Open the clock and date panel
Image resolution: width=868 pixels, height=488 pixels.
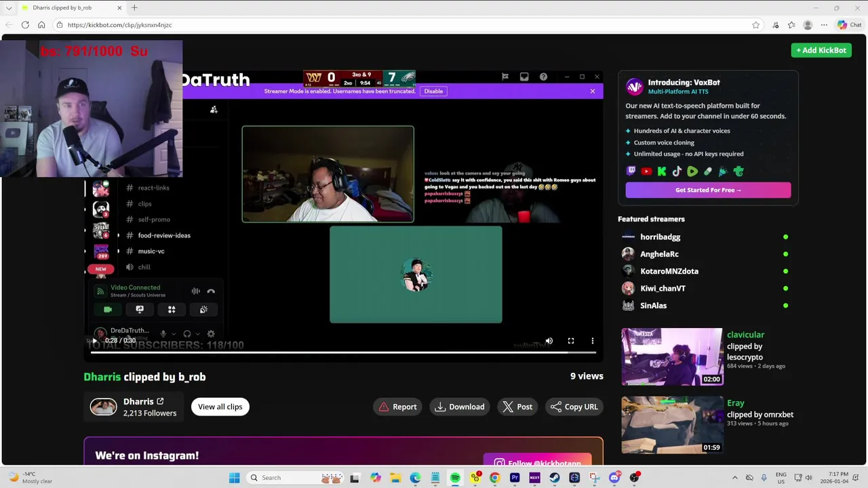[834, 478]
